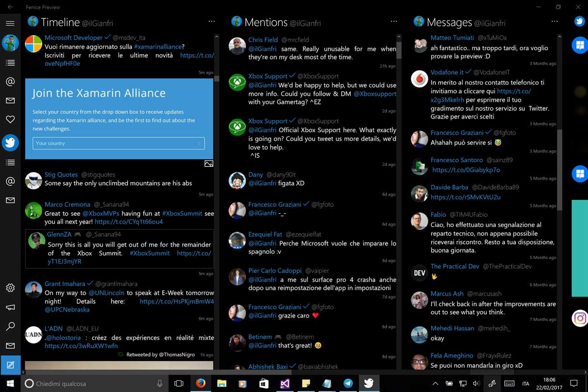588x392 pixels.
Task: Open the hamburger navigation menu
Action: 10,23
